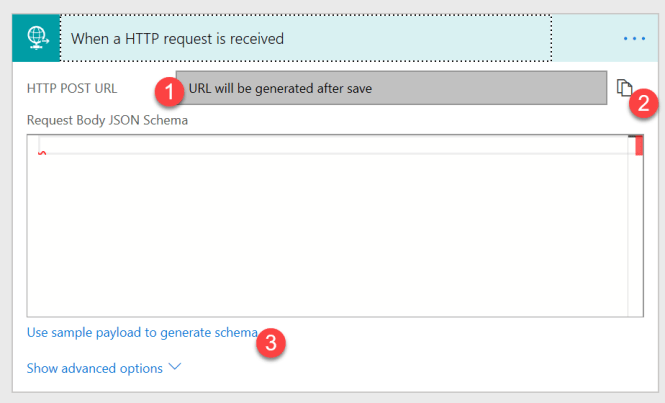Click the HTTP request trigger globe icon

tap(36, 38)
